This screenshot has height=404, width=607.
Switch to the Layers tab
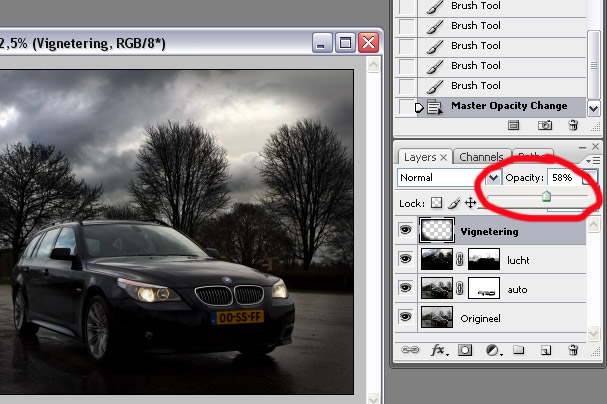[x=420, y=157]
